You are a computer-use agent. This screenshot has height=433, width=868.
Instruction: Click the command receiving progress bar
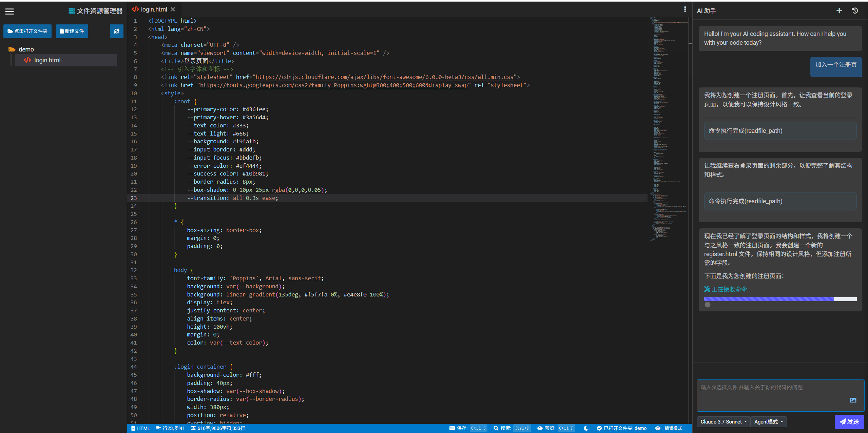click(780, 299)
